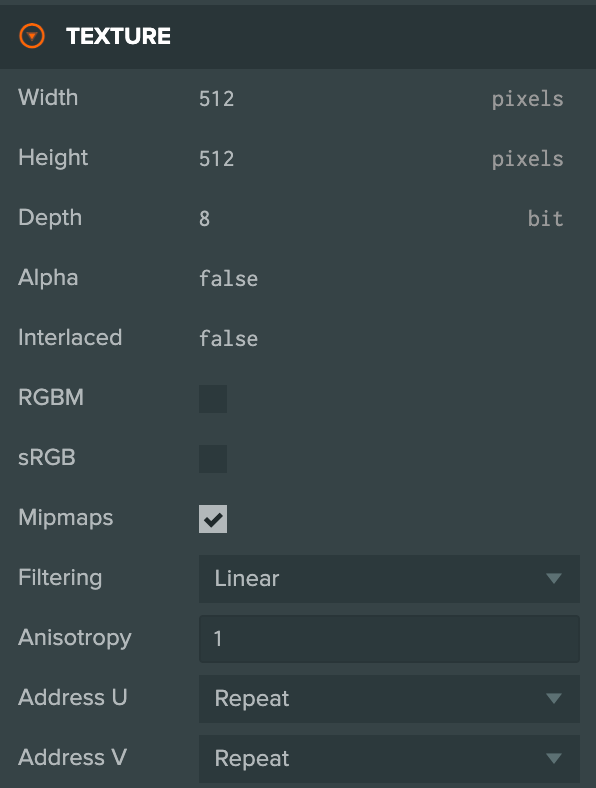This screenshot has height=788, width=596.
Task: Open the Address V dropdown
Action: pos(389,758)
